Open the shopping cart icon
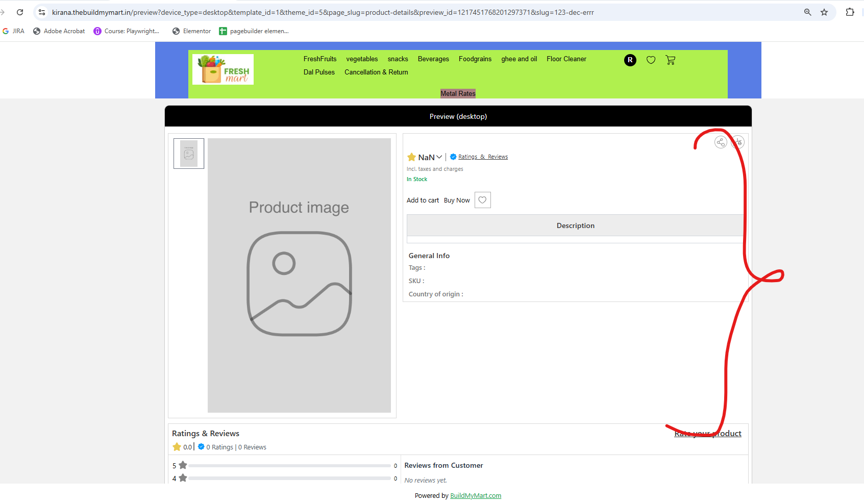The image size is (864, 504). (670, 60)
